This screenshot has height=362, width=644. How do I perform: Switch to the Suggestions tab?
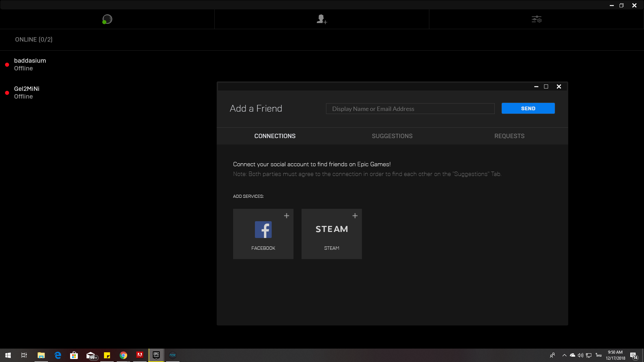[392, 136]
